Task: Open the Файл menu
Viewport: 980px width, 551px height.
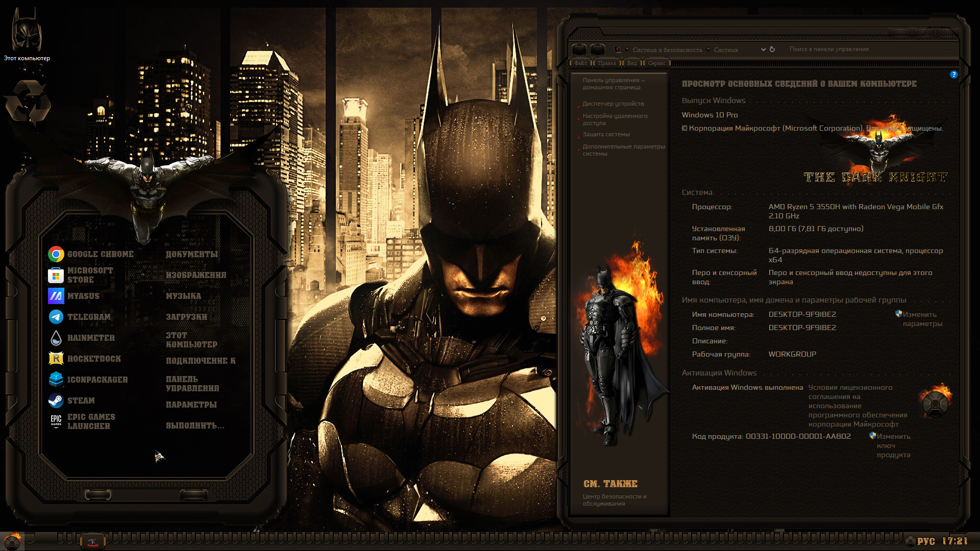Action: point(580,63)
